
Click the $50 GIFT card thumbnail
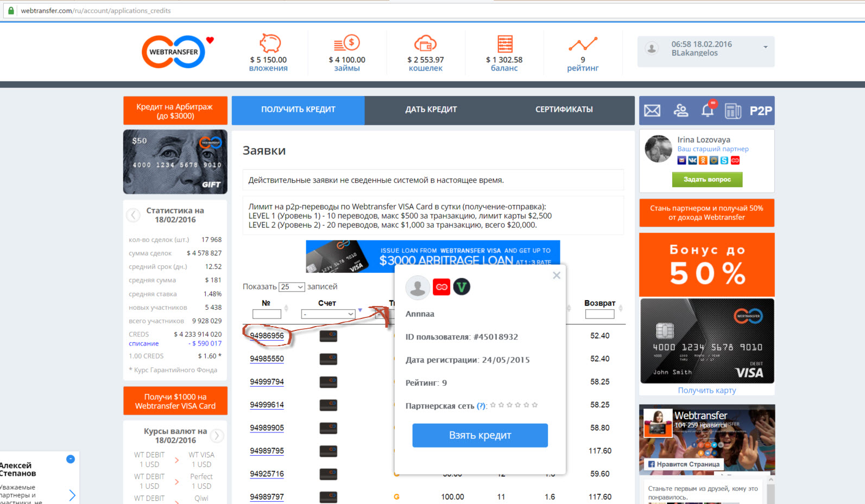pyautogui.click(x=175, y=162)
